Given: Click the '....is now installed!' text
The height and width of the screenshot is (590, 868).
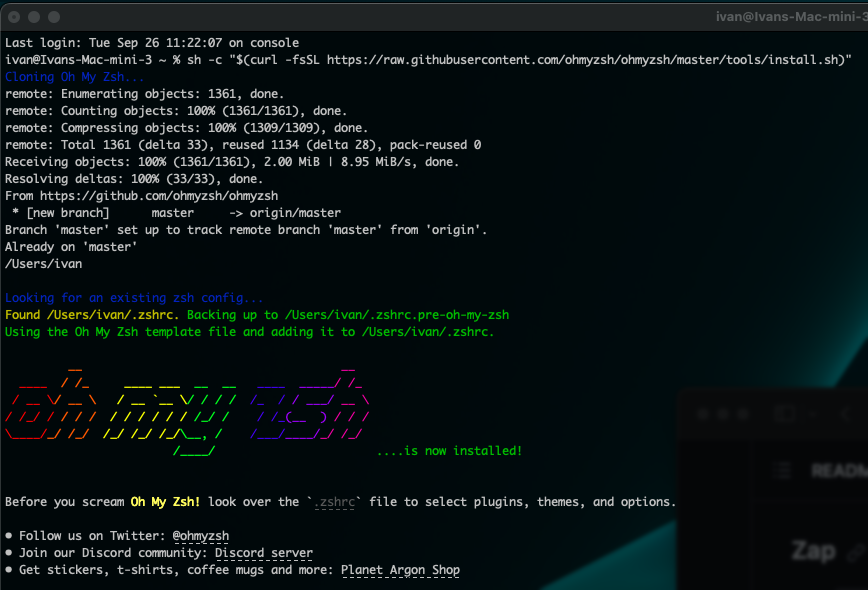Looking at the screenshot, I should 449,451.
